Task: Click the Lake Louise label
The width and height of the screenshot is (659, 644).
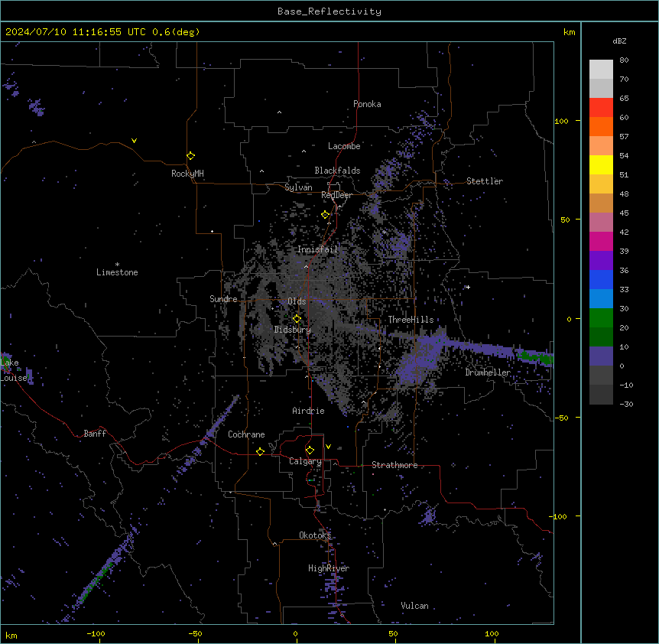Action: (12, 370)
